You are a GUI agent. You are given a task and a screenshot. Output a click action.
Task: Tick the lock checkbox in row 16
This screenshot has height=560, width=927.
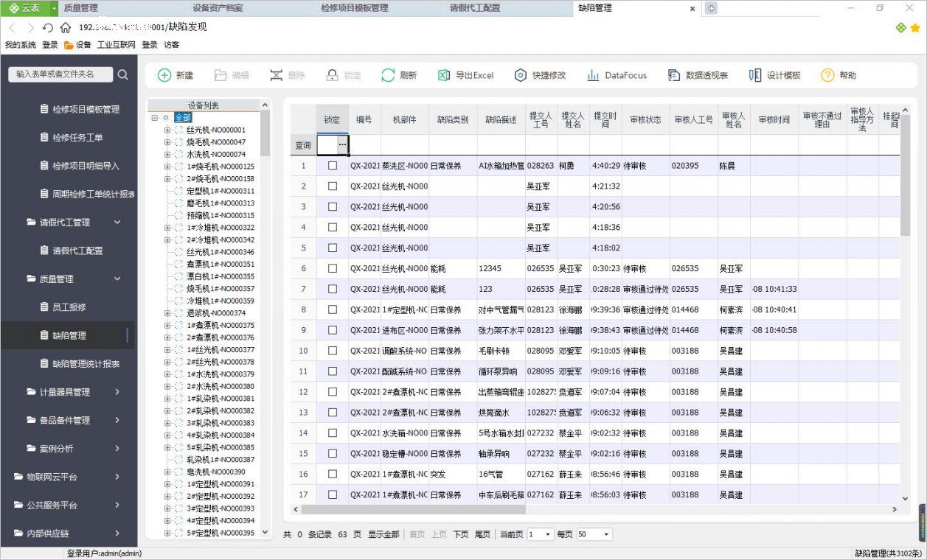333,474
